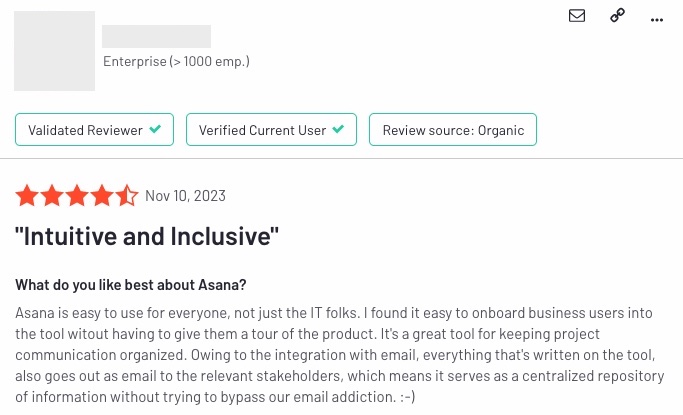Click the green checkmark in Verified Current User
Image resolution: width=683 pixels, height=415 pixels.
click(338, 129)
